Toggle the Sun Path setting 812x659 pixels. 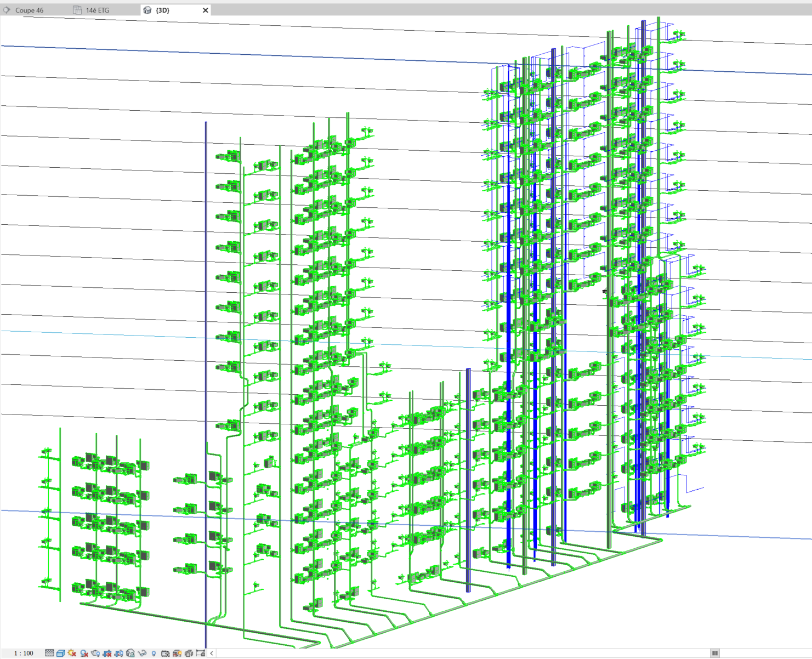pyautogui.click(x=72, y=653)
